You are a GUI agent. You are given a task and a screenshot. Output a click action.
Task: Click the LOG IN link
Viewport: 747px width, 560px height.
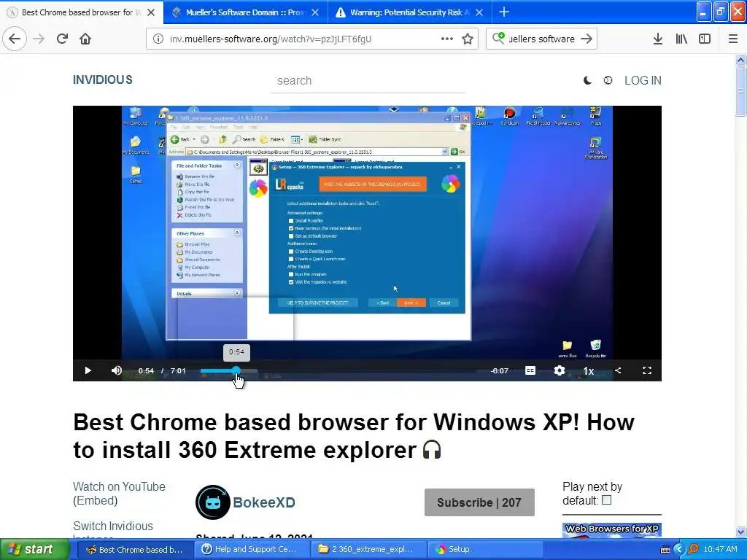[x=643, y=80]
